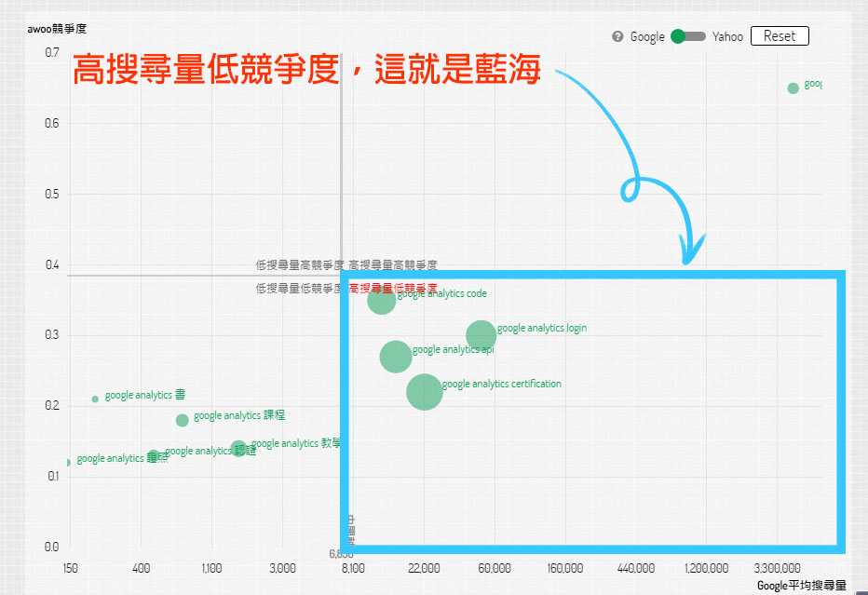868x595 pixels.
Task: Click the '低搜尋量低競爭度' quadrant label
Action: point(299,288)
